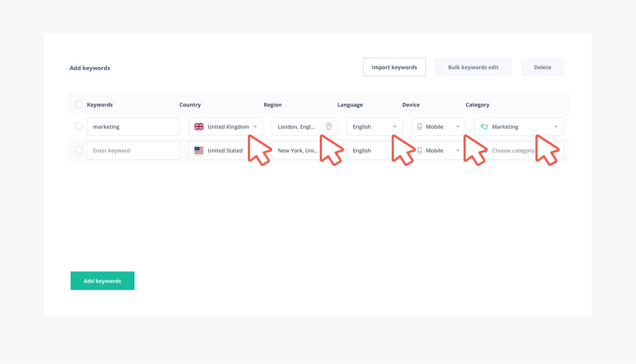Check the box for the marketing keyword row
Viewport: 636px width, 364px height.
point(79,126)
